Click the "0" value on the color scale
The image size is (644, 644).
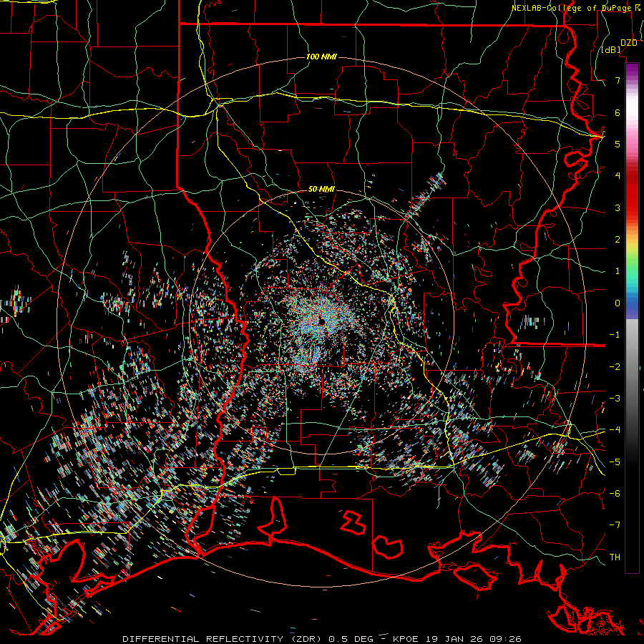618,303
